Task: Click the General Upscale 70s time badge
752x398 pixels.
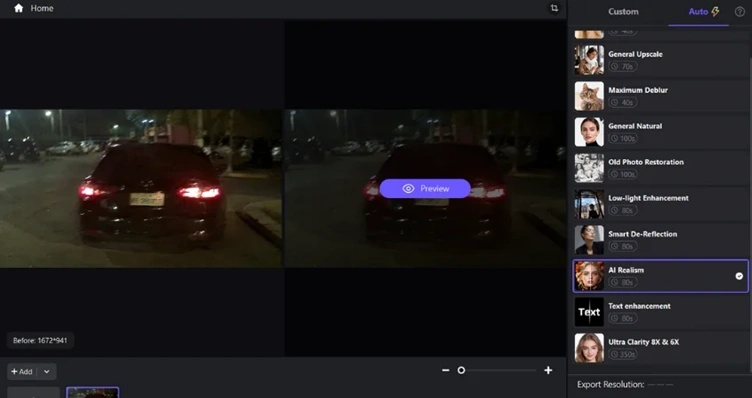Action: point(623,67)
